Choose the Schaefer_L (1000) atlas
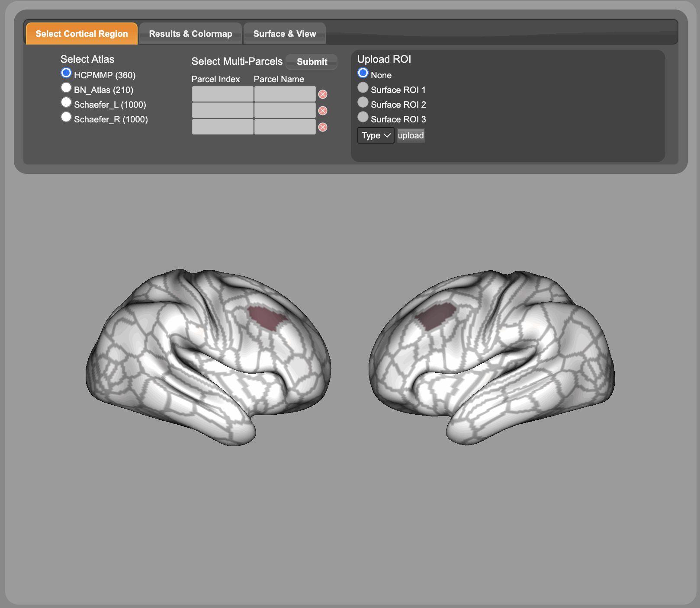The image size is (700, 608). point(66,102)
